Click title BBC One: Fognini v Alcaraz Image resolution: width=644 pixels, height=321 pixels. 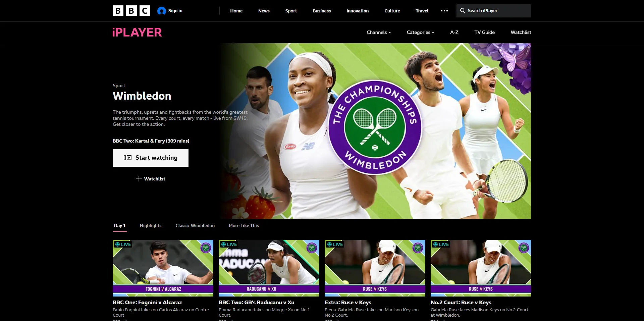(147, 303)
